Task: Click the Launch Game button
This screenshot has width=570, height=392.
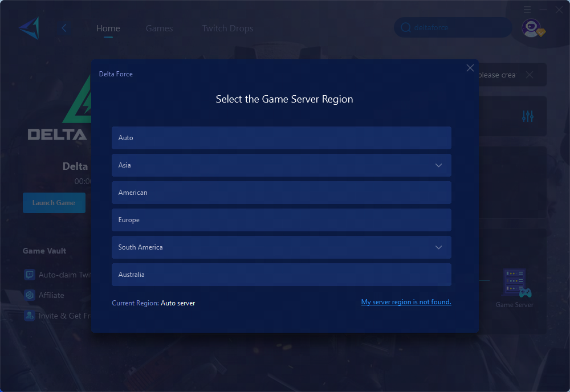Action: click(54, 203)
